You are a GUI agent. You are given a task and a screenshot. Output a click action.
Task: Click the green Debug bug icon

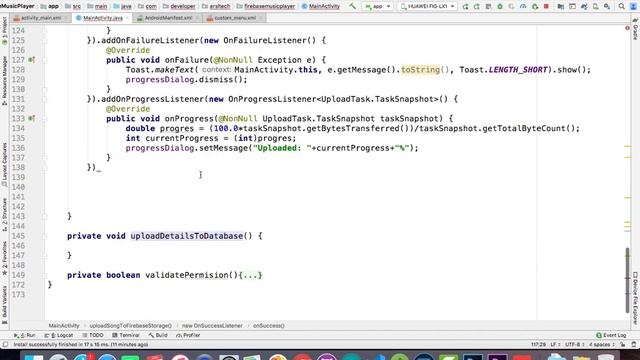500,7
